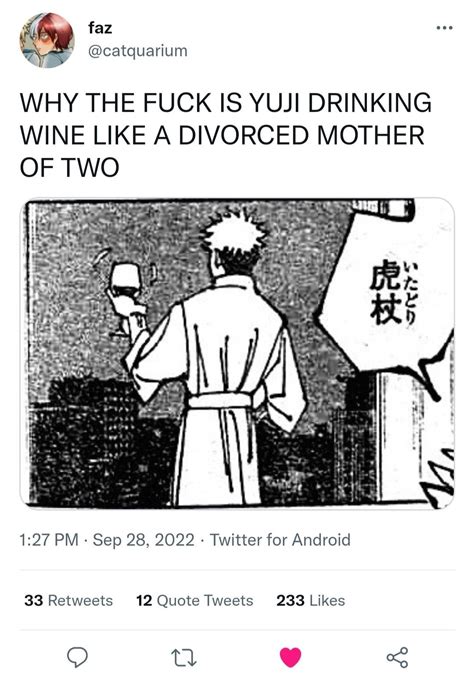Click the 1:27 PM Sep 28, 2022 timestamp
This screenshot has width=474, height=681.
(x=107, y=540)
